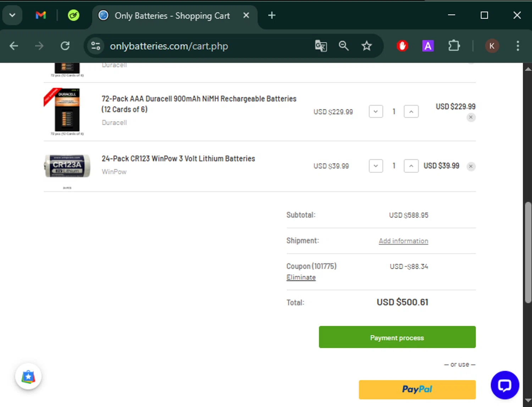Screen dimensions: 532x407
Task: Open the green pinned tab icon
Action: tap(73, 15)
